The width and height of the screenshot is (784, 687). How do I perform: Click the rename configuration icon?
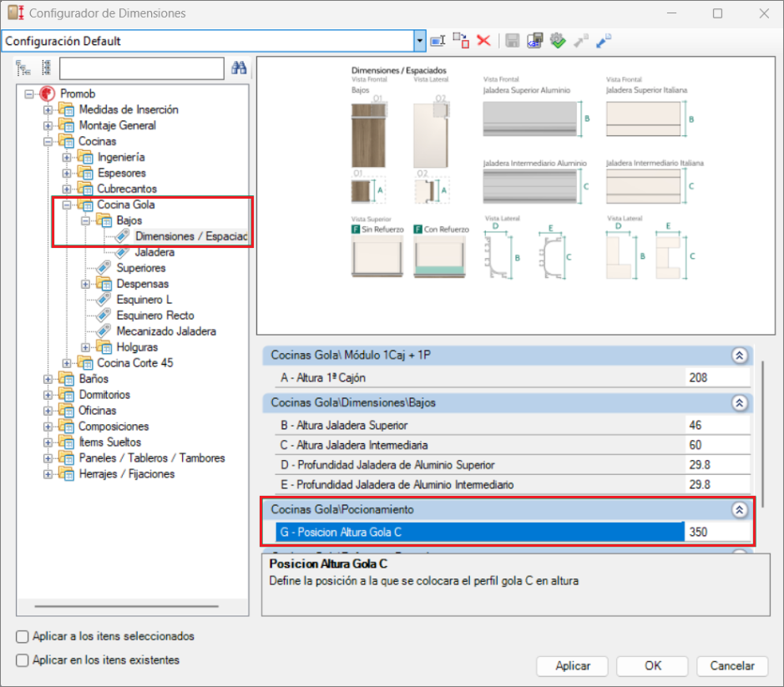tap(438, 40)
